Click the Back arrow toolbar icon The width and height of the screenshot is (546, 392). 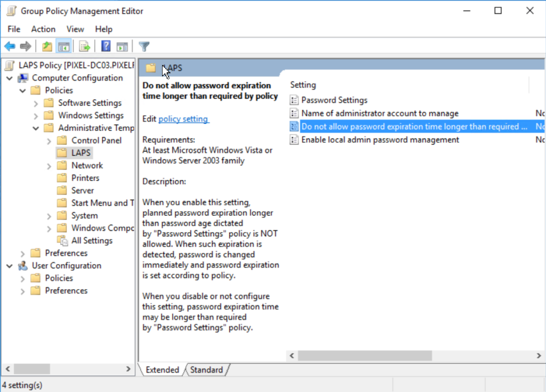click(10, 46)
